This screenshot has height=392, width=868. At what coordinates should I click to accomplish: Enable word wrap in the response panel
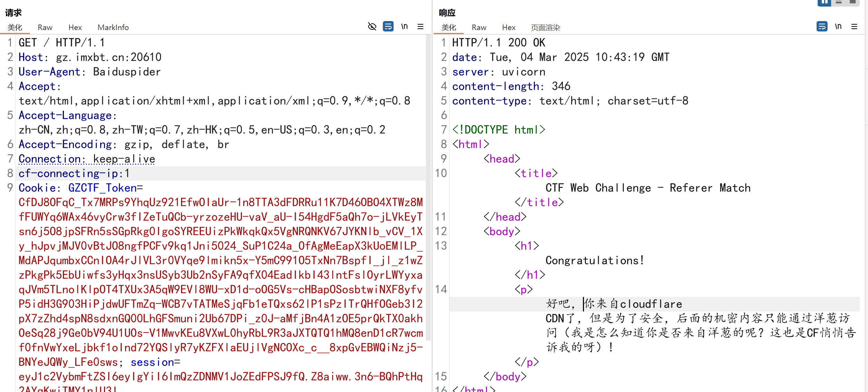click(x=822, y=27)
